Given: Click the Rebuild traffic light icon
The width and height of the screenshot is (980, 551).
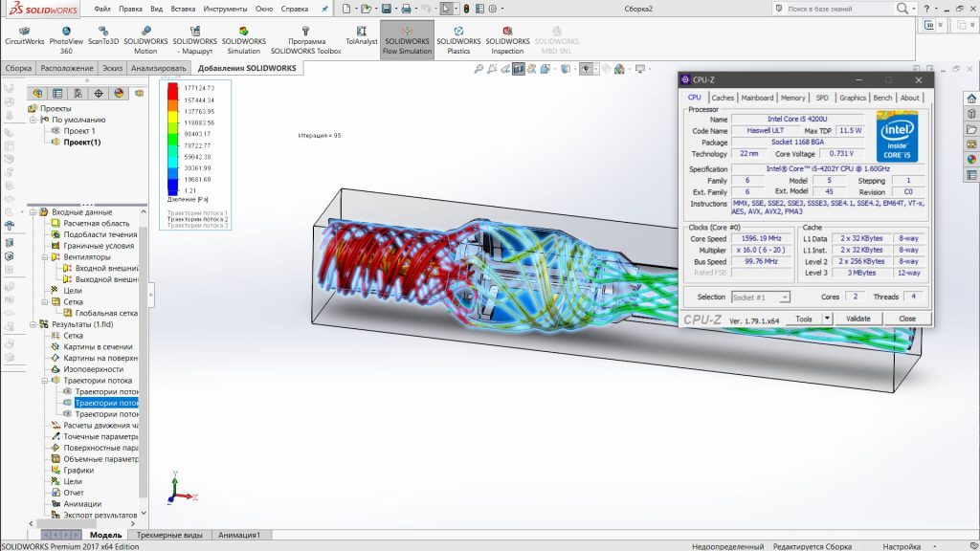Looking at the screenshot, I should point(466,9).
